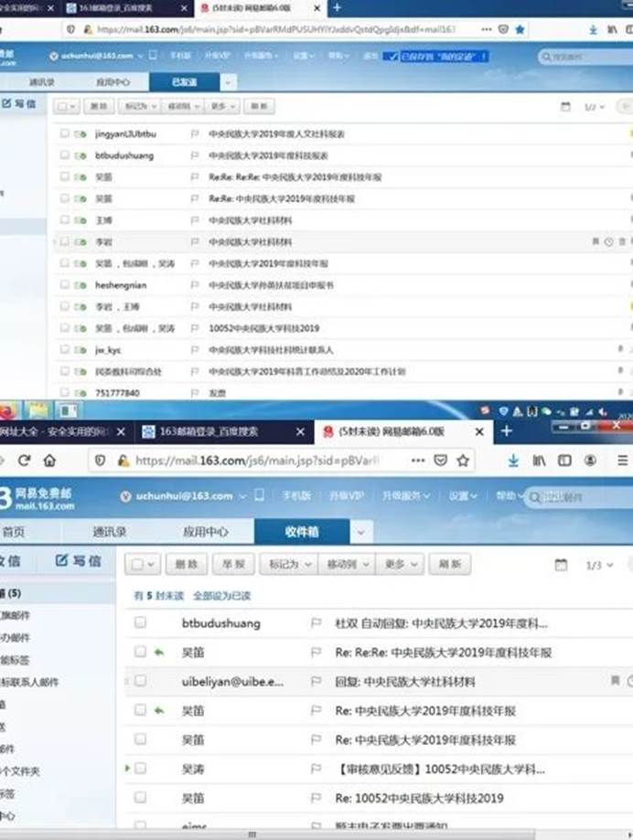This screenshot has height=840, width=633.
Task: Tick the checkbox for jingyan row in sent list
Action: click(65, 133)
